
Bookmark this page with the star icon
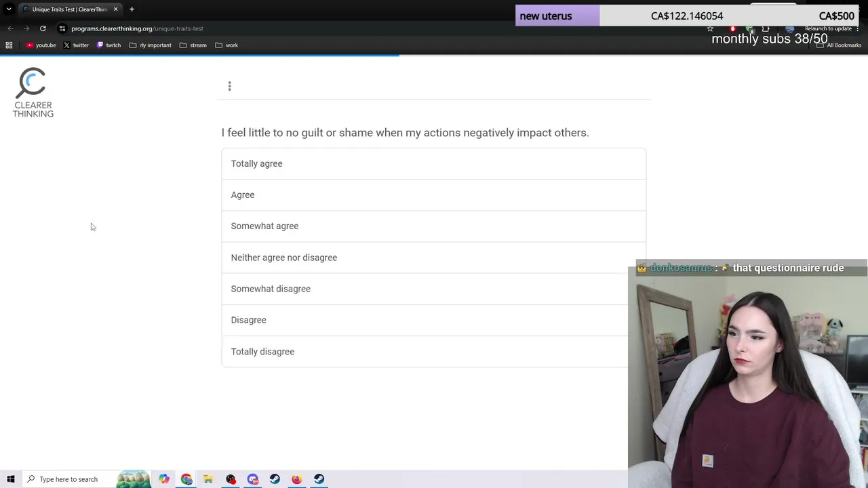(x=710, y=28)
